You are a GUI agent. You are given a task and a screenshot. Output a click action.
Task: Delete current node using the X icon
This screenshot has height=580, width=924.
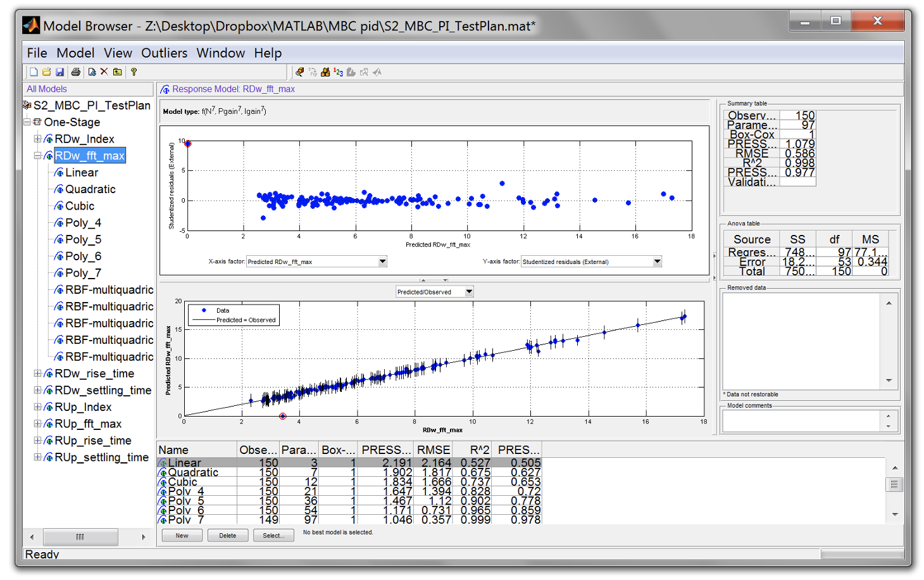(104, 72)
